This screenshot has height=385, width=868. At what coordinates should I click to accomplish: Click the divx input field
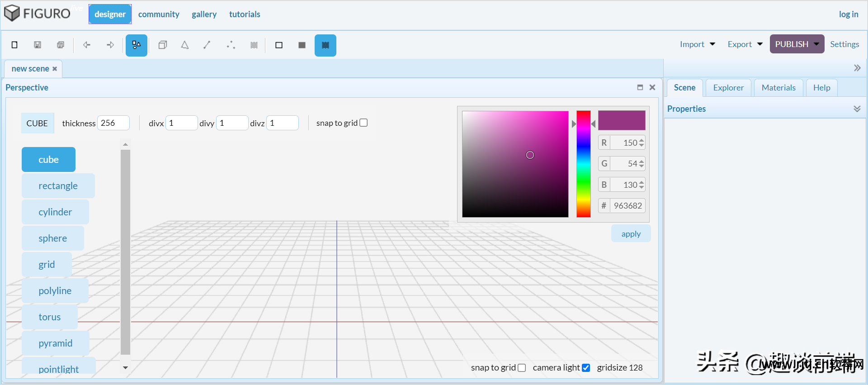(x=182, y=123)
